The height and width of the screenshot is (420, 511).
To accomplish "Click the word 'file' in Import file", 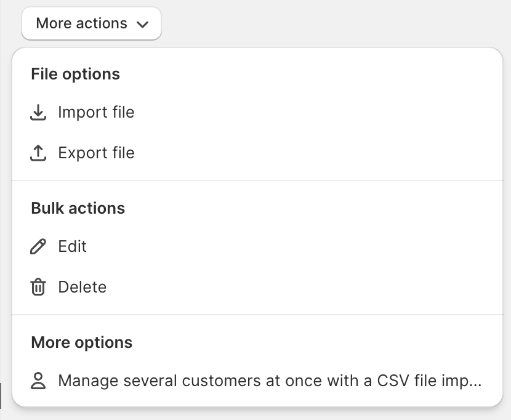I will (123, 112).
